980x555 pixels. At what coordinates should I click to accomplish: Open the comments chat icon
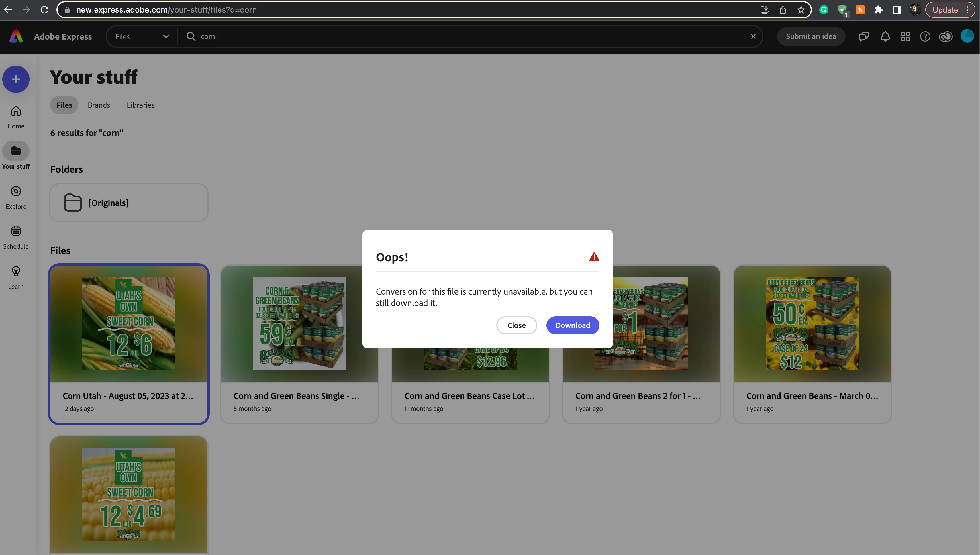coord(863,36)
